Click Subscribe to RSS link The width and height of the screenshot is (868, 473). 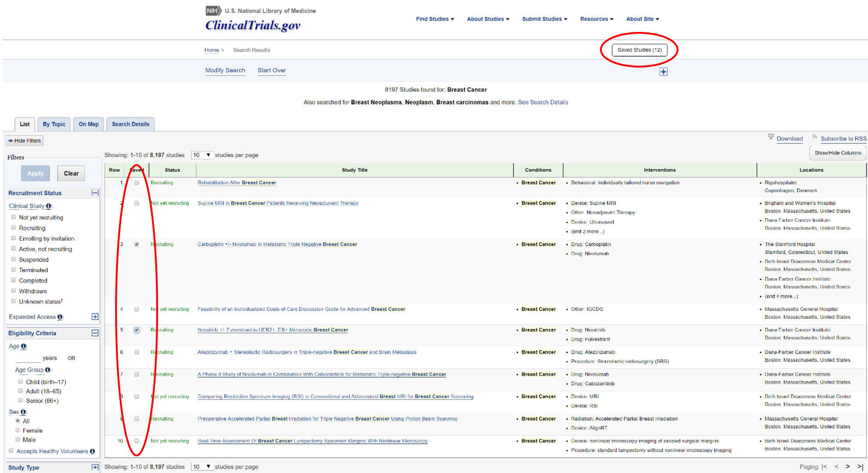coord(844,139)
